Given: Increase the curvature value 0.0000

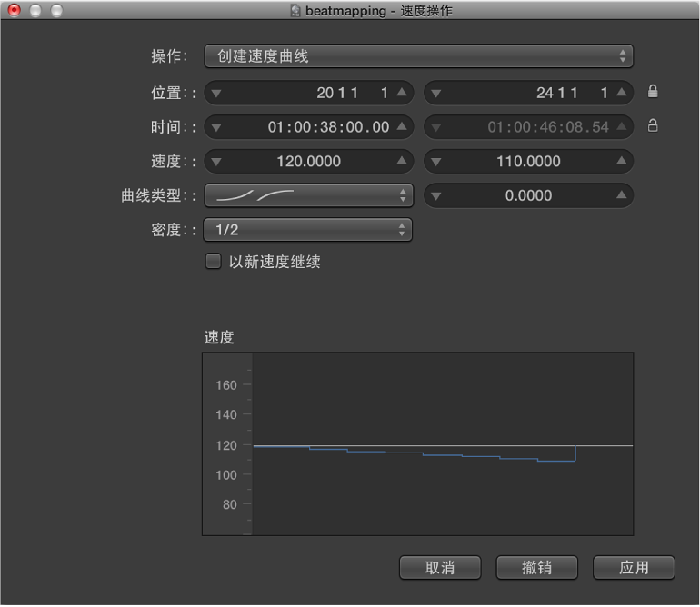Looking at the screenshot, I should (622, 195).
